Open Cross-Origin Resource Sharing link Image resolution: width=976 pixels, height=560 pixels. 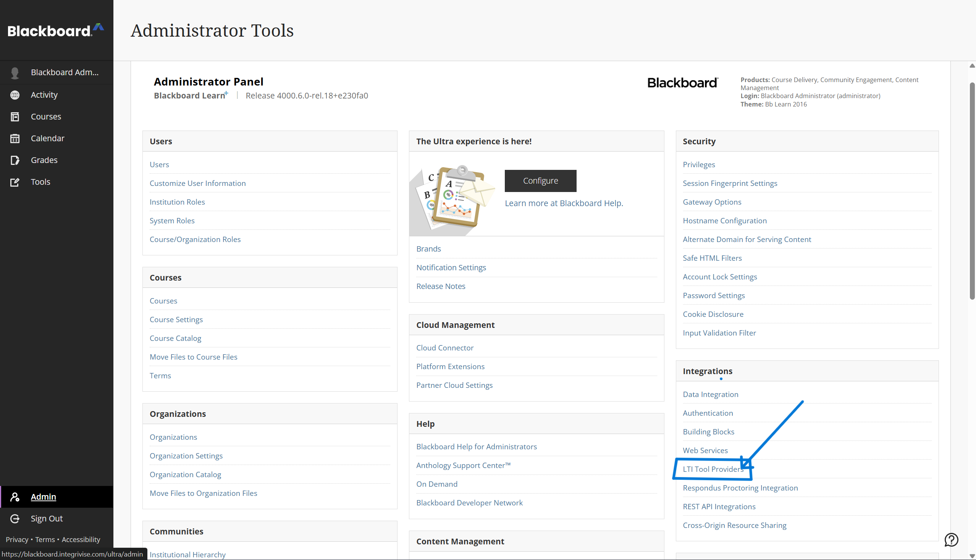(x=734, y=525)
